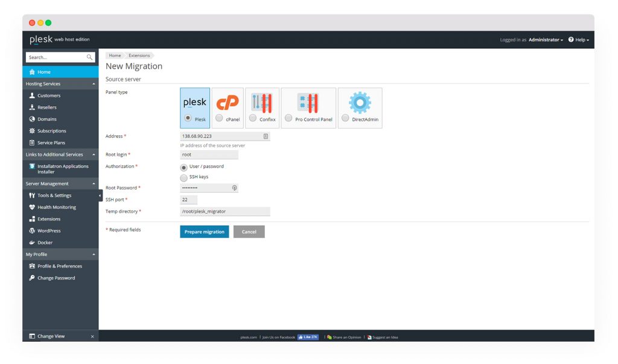618x364 pixels.
Task: Click the Root login input field
Action: tap(209, 155)
